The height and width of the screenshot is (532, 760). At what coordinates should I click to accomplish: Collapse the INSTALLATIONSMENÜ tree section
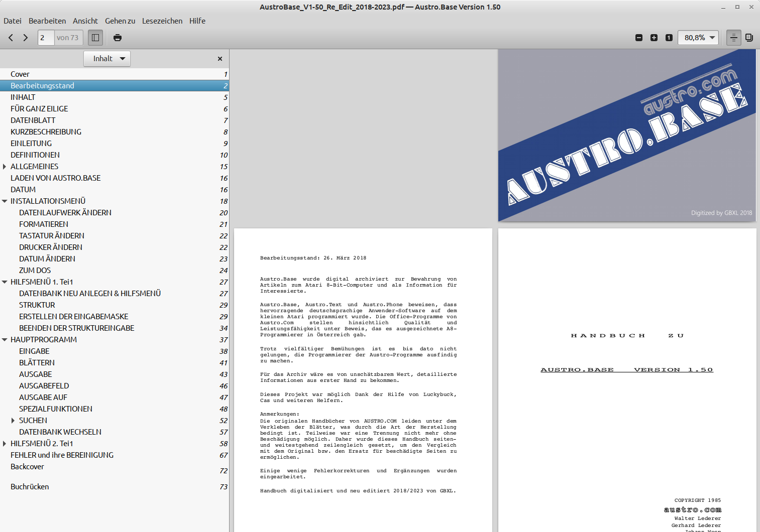click(x=5, y=201)
